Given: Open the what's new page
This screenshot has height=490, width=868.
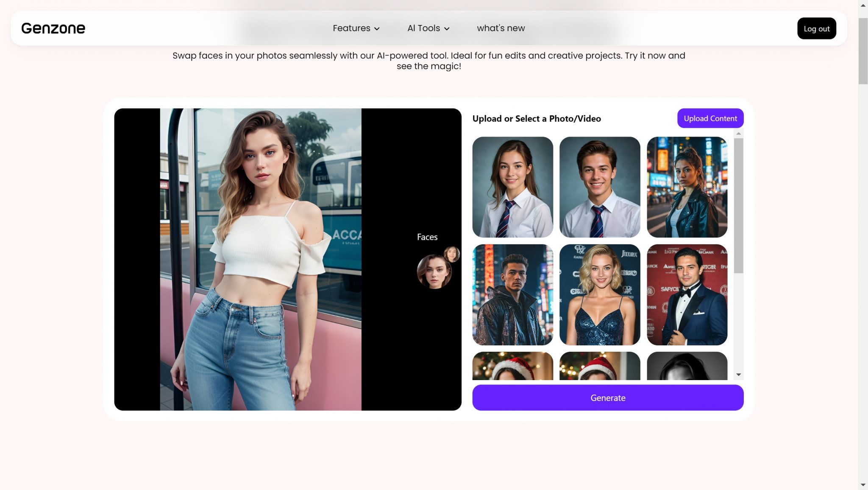Looking at the screenshot, I should coord(501,28).
